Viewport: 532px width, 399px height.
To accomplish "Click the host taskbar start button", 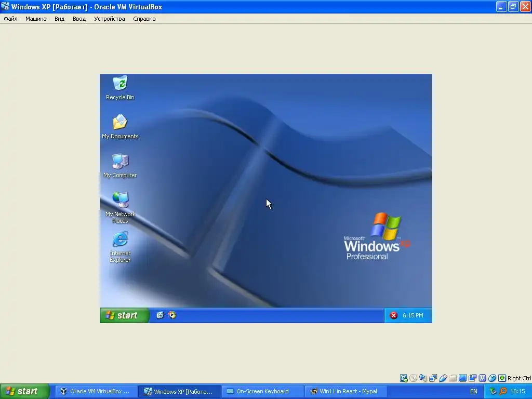I will pos(24,391).
